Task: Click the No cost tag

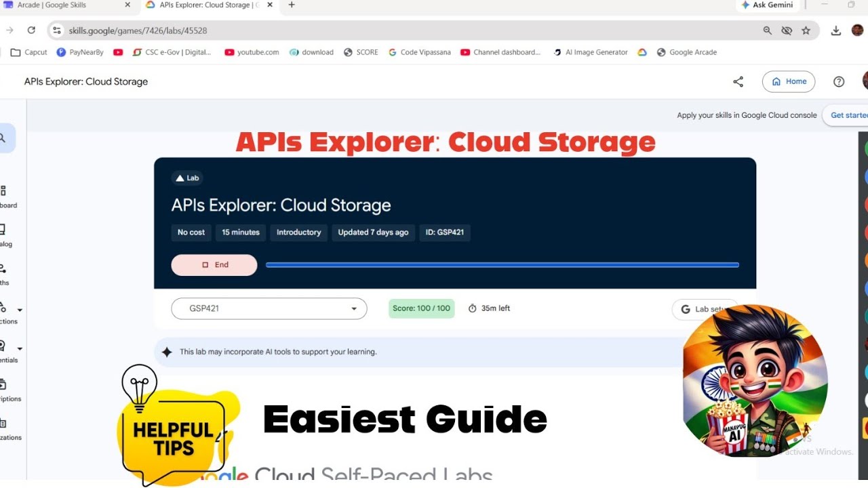Action: point(191,232)
